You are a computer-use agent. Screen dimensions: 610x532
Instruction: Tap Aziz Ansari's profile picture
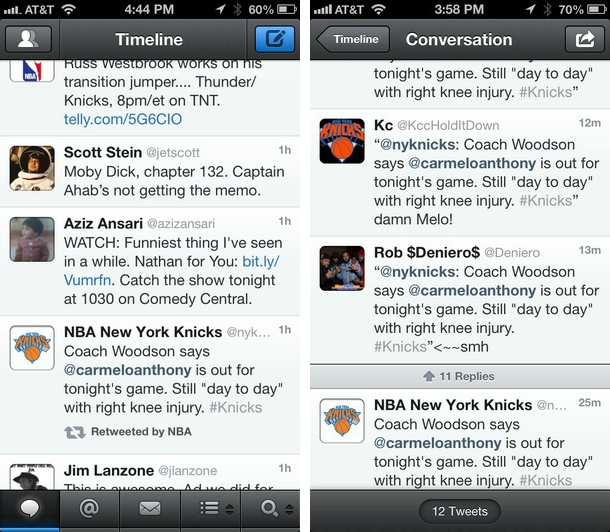pos(32,239)
